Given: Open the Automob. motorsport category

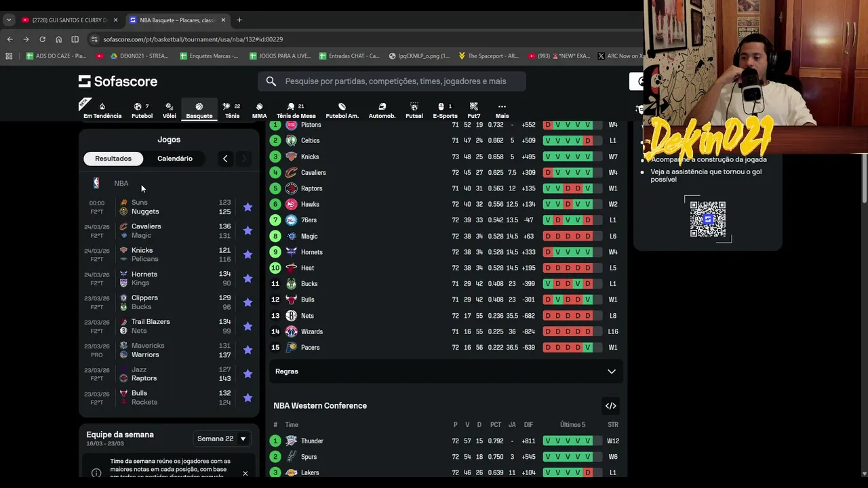Looking at the screenshot, I should 382,110.
